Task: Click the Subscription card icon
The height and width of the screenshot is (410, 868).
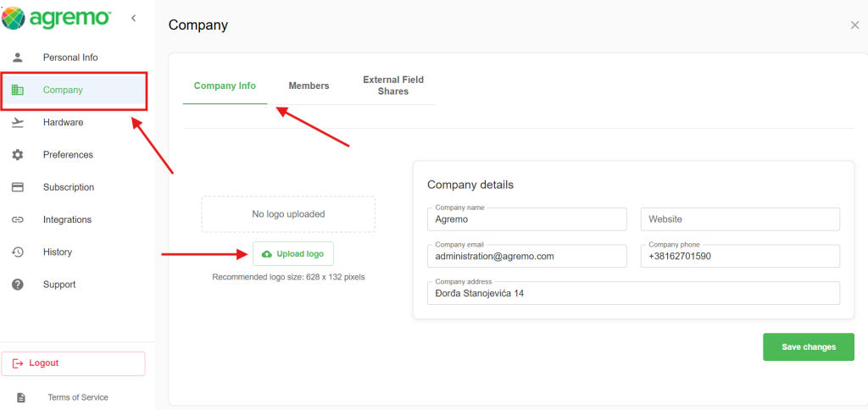Action: click(18, 187)
